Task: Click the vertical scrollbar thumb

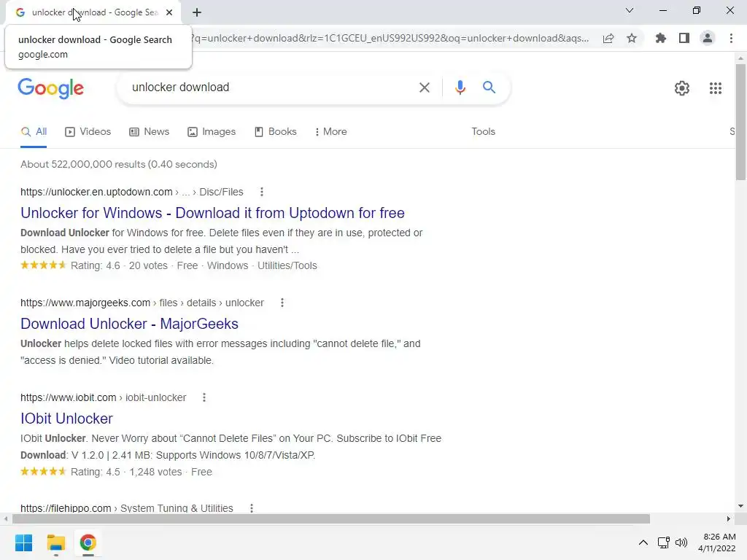Action: [x=740, y=122]
